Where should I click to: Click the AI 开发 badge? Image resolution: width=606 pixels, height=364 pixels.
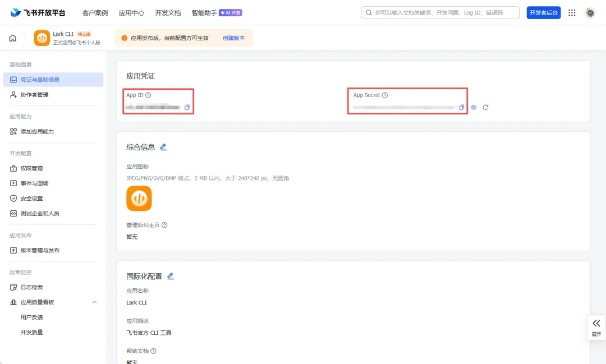pyautogui.click(x=231, y=13)
